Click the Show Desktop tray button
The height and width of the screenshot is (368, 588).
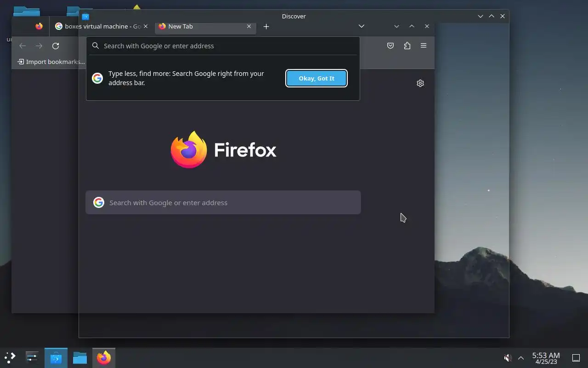[576, 358]
